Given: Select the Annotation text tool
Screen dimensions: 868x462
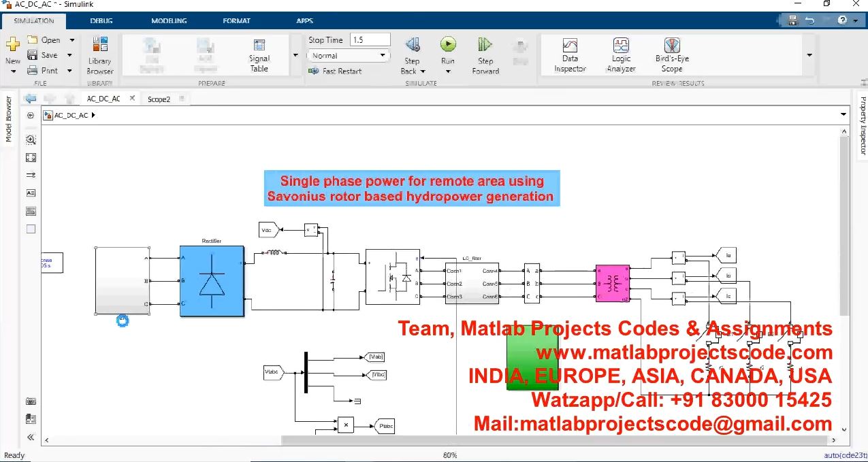Looking at the screenshot, I should click(x=31, y=193).
